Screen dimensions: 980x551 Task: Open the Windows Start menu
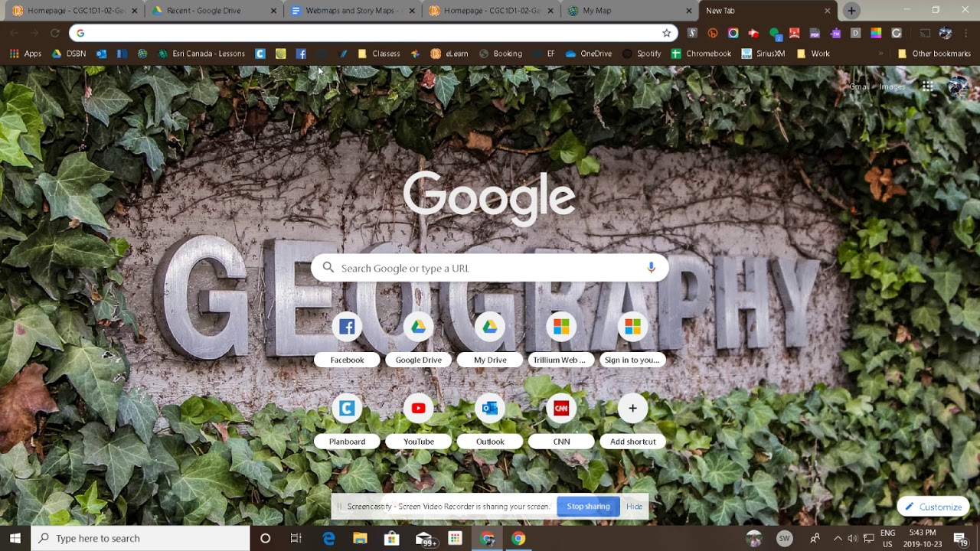click(15, 538)
